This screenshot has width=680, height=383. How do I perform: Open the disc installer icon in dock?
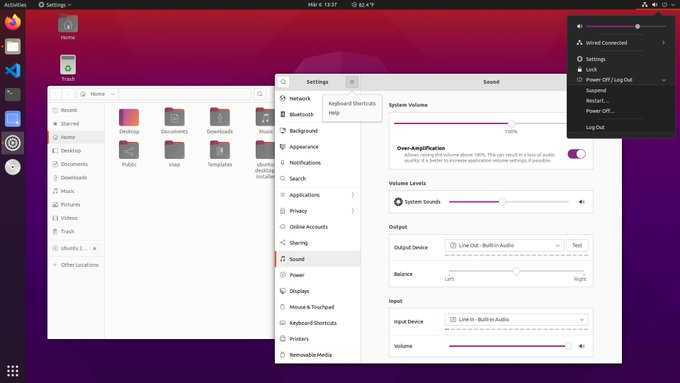coord(13,167)
